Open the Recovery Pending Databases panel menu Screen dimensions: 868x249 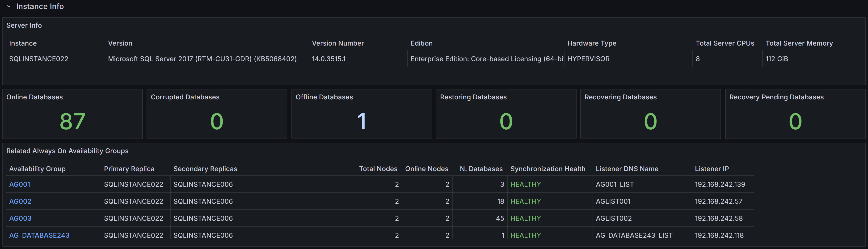click(x=776, y=97)
